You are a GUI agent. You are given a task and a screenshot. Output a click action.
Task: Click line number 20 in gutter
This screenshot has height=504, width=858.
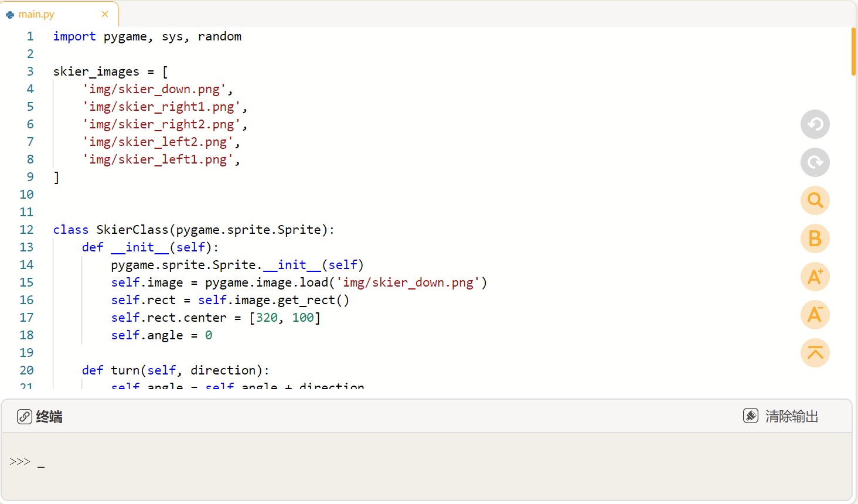pos(26,370)
